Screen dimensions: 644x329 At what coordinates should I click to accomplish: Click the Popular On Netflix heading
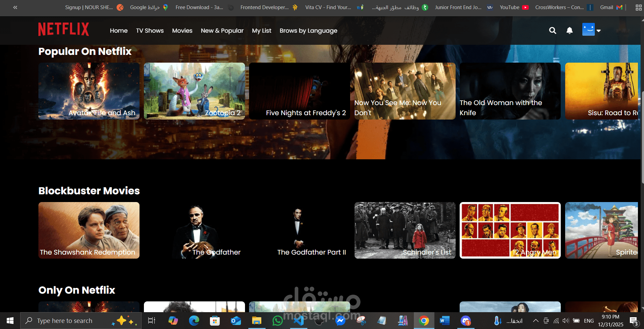pyautogui.click(x=85, y=51)
